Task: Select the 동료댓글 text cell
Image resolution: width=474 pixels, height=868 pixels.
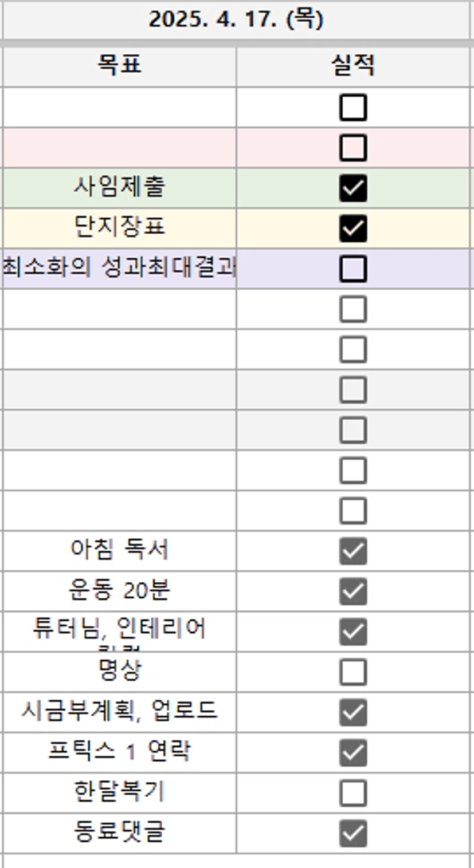Action: [119, 833]
